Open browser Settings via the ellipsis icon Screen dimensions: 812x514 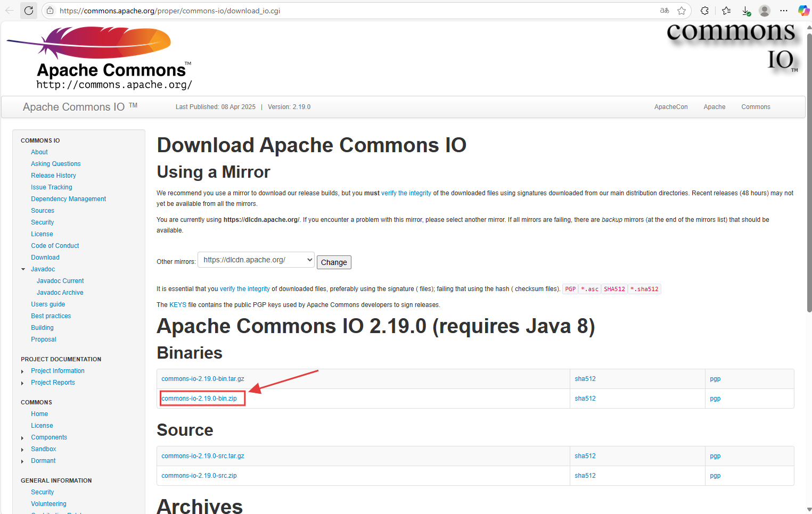[x=784, y=10]
